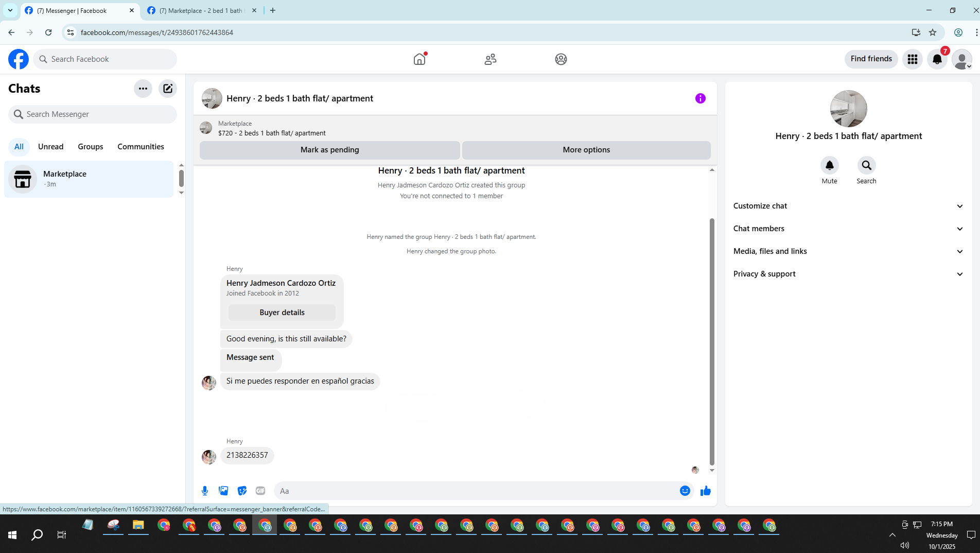Expand Media, files and links section
The height and width of the screenshot is (553, 980).
pyautogui.click(x=848, y=251)
